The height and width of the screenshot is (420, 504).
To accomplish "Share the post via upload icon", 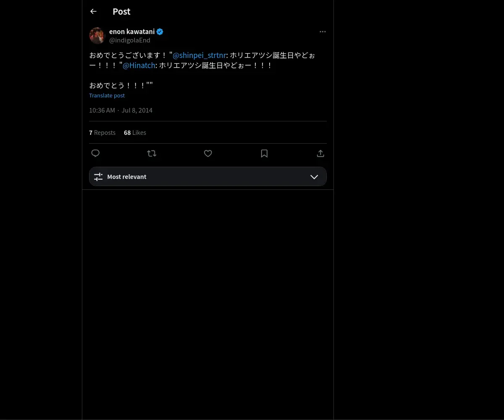I will 320,153.
